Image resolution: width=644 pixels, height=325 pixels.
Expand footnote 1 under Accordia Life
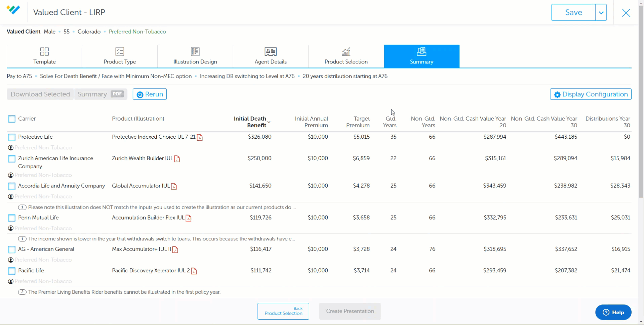22,207
